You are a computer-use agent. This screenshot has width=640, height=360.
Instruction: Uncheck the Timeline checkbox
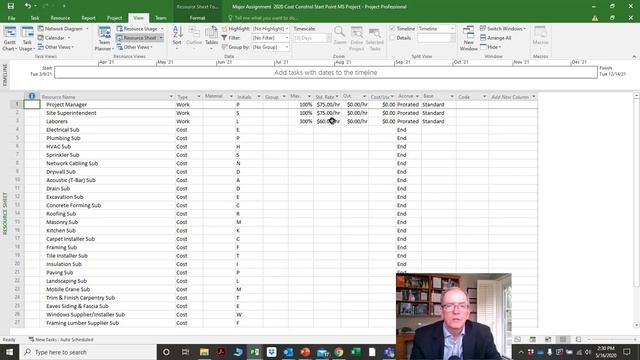(x=392, y=29)
